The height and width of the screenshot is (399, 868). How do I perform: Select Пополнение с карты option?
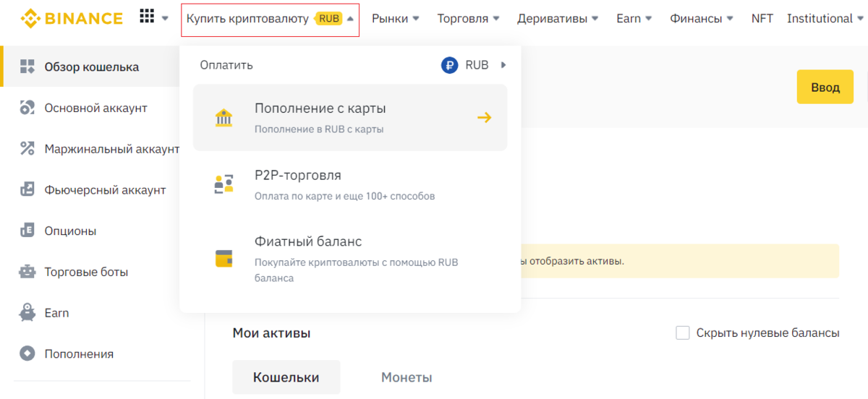click(350, 118)
